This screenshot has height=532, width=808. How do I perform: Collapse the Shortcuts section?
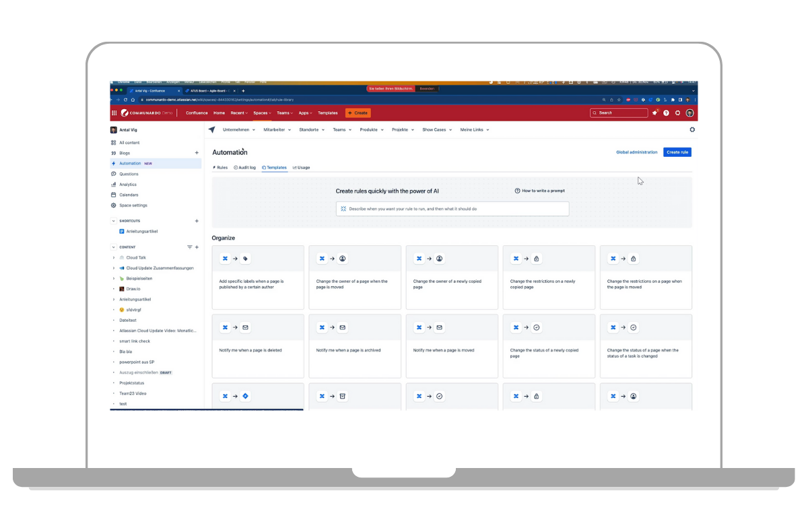click(114, 221)
